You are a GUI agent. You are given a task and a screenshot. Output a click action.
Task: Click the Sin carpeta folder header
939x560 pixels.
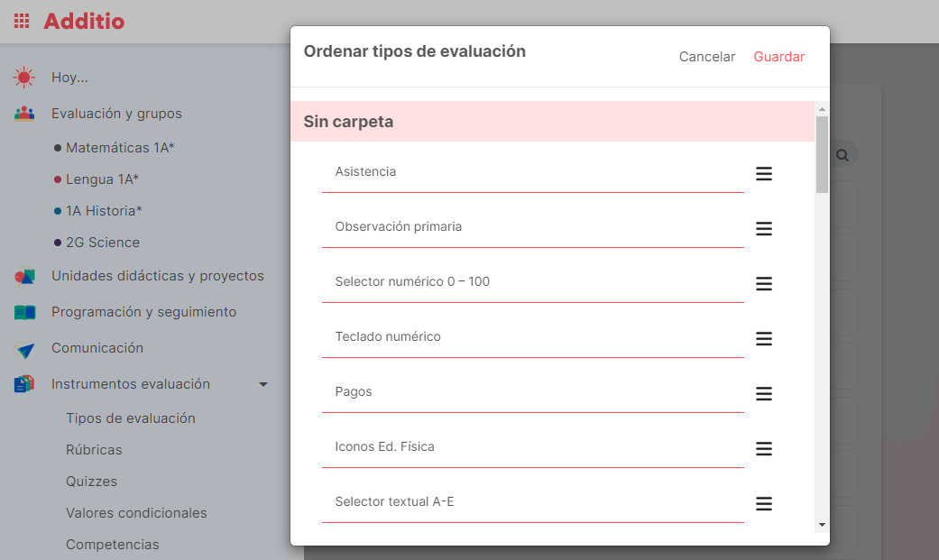[x=552, y=122]
